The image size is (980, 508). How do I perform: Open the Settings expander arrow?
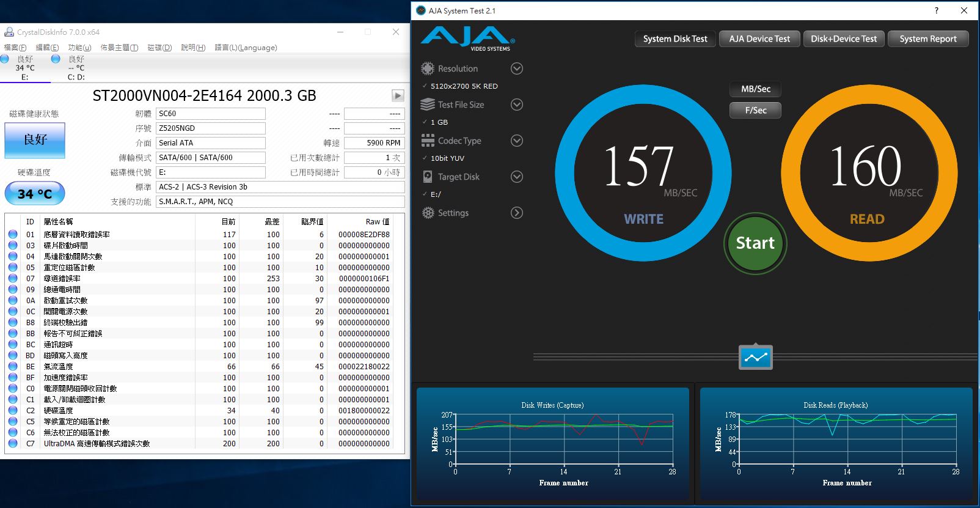tap(517, 213)
